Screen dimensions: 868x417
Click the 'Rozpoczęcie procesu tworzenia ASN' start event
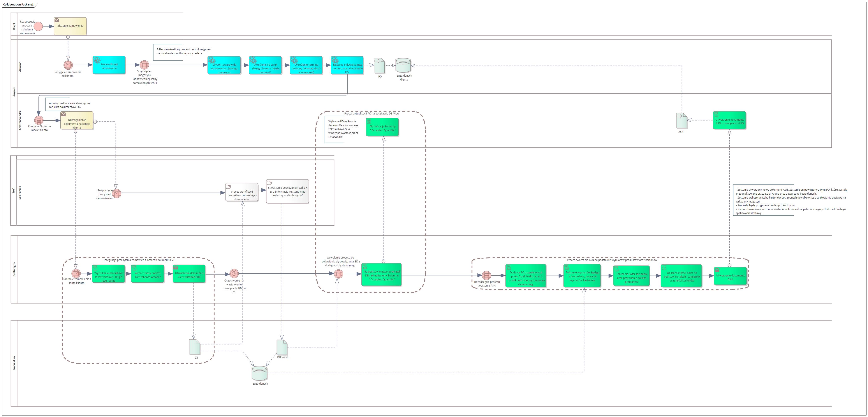(x=486, y=276)
